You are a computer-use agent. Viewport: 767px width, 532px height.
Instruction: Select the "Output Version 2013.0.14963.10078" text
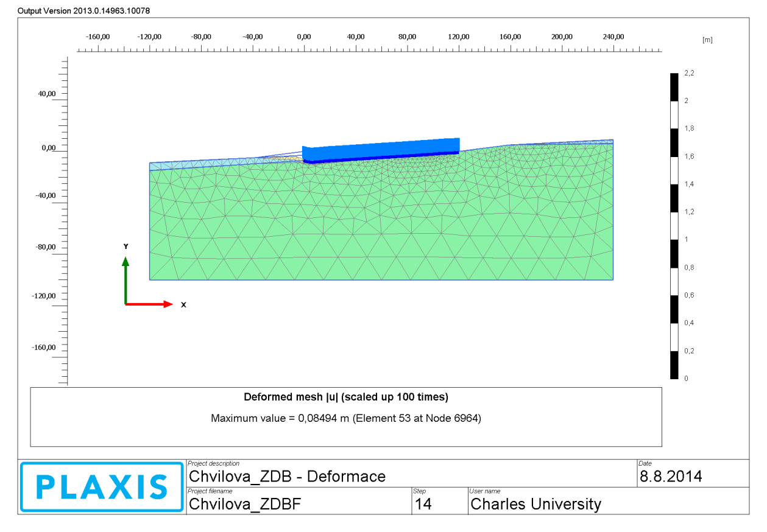click(x=84, y=11)
